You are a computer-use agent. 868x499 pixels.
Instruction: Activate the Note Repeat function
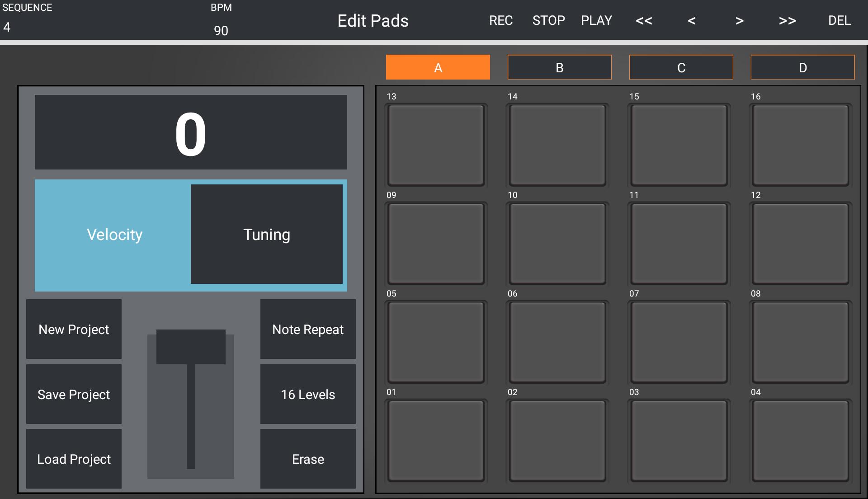pyautogui.click(x=307, y=329)
